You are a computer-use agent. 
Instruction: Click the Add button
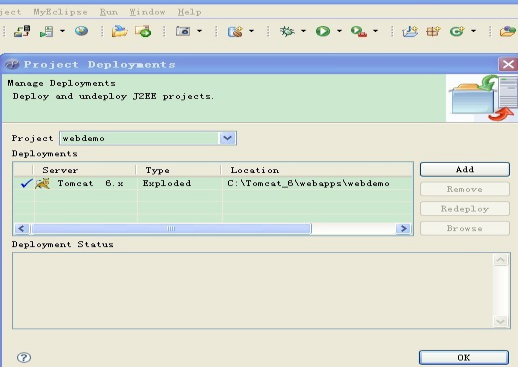(x=465, y=169)
